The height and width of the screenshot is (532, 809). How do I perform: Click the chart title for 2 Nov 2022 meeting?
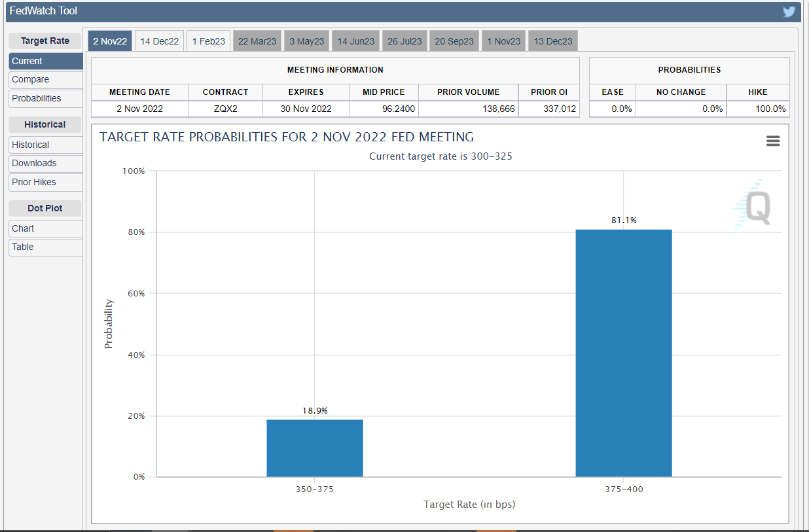(287, 137)
